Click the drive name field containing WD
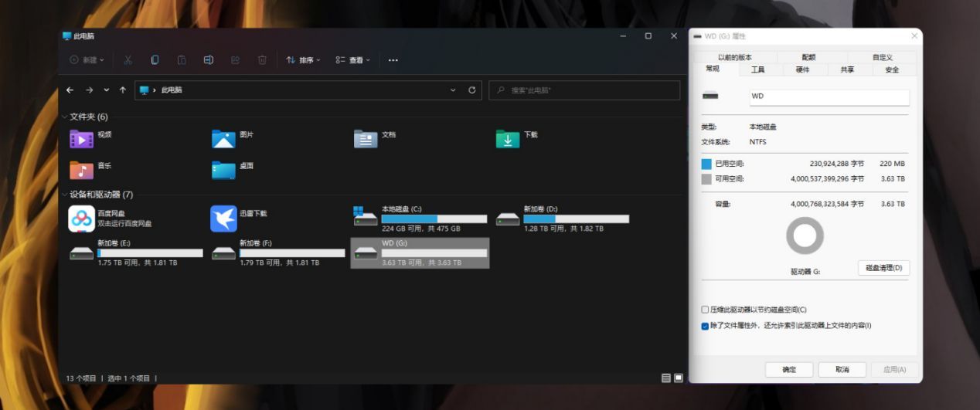Screen dimensions: 980x410 829,97
